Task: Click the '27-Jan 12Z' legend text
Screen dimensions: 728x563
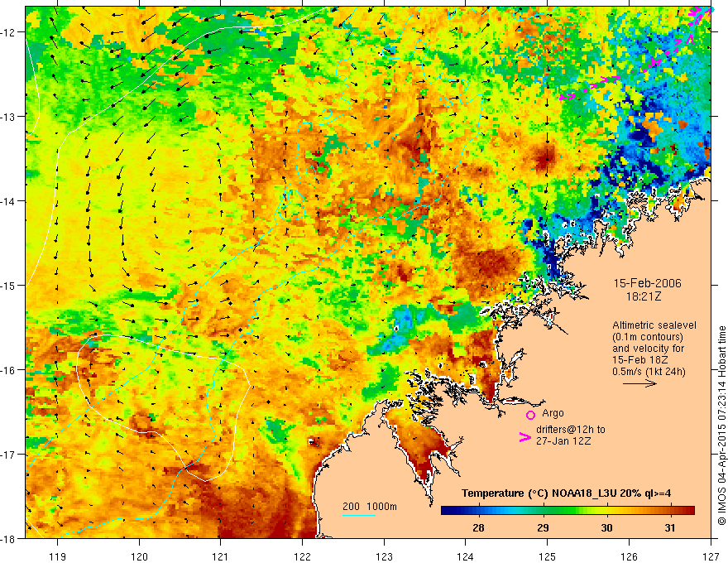Action: point(563,441)
